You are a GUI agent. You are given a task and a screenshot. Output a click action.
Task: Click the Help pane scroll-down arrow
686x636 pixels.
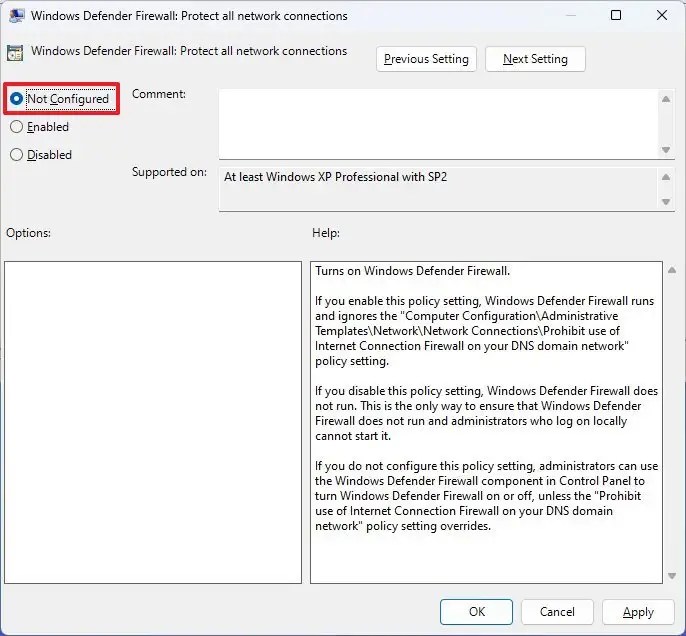(672, 576)
